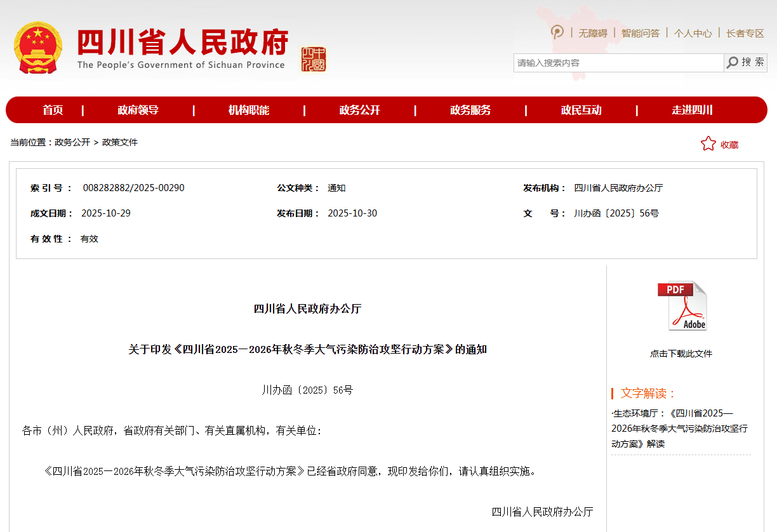Open 走进四川 navigation menu item

pyautogui.click(x=692, y=110)
